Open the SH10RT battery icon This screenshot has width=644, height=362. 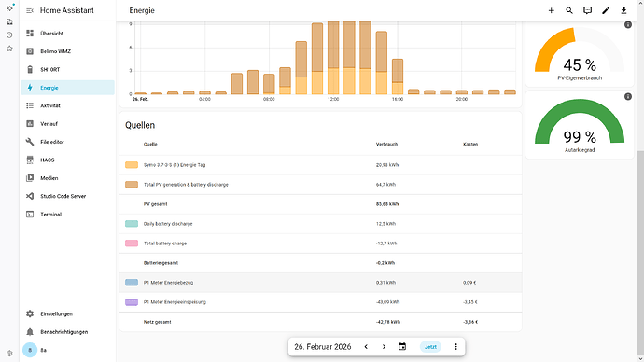pos(30,69)
